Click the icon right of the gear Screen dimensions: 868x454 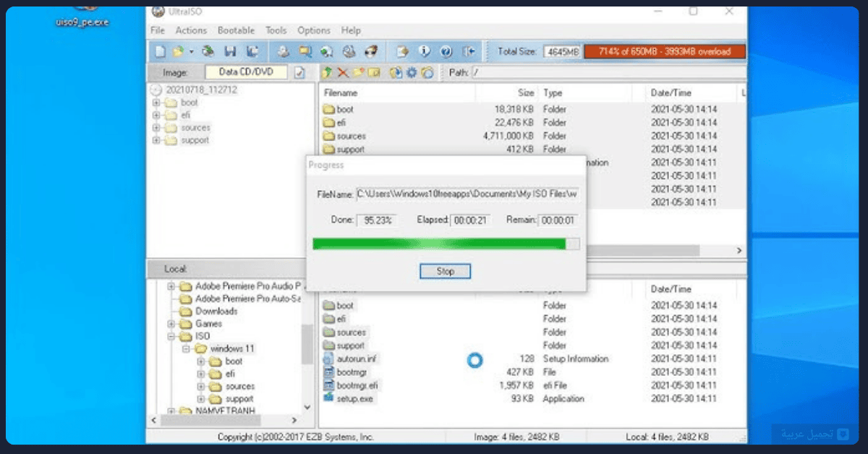427,72
